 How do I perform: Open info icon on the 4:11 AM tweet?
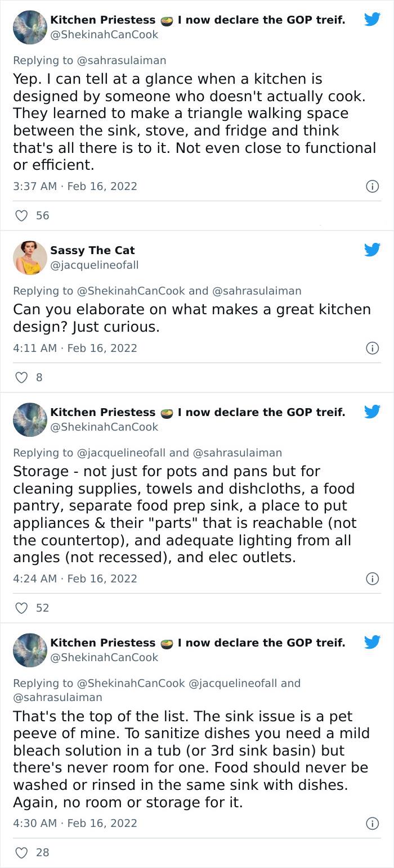coord(372,348)
